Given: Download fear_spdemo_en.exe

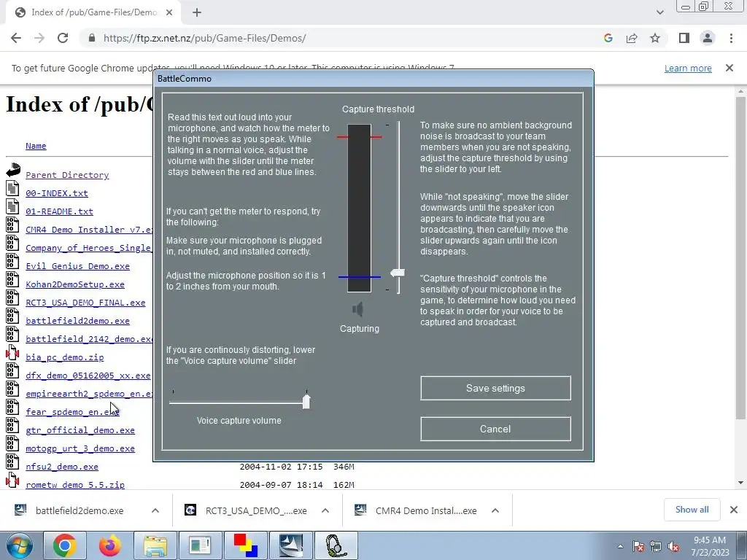Looking at the screenshot, I should [x=72, y=412].
